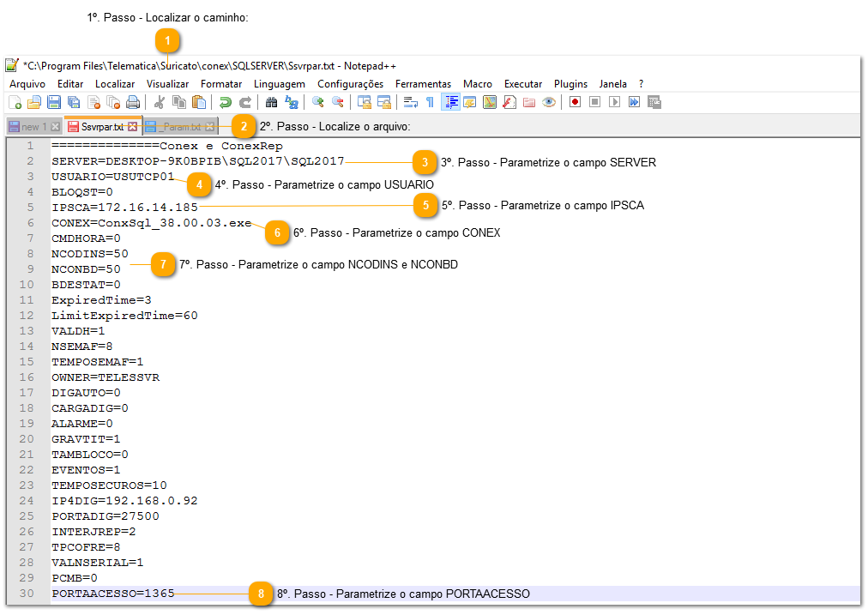Screen dimensions: 868x615
Task: Click the Playback macro icon
Action: click(614, 102)
